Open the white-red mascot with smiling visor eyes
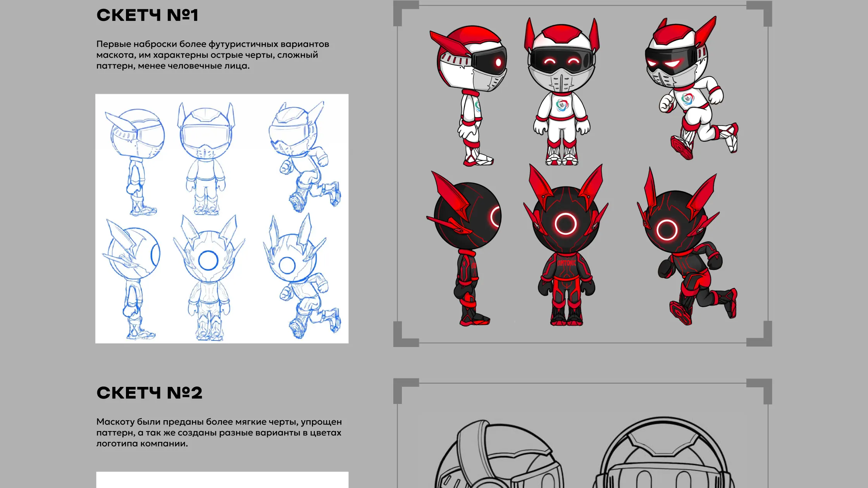868x488 pixels. tap(562, 91)
